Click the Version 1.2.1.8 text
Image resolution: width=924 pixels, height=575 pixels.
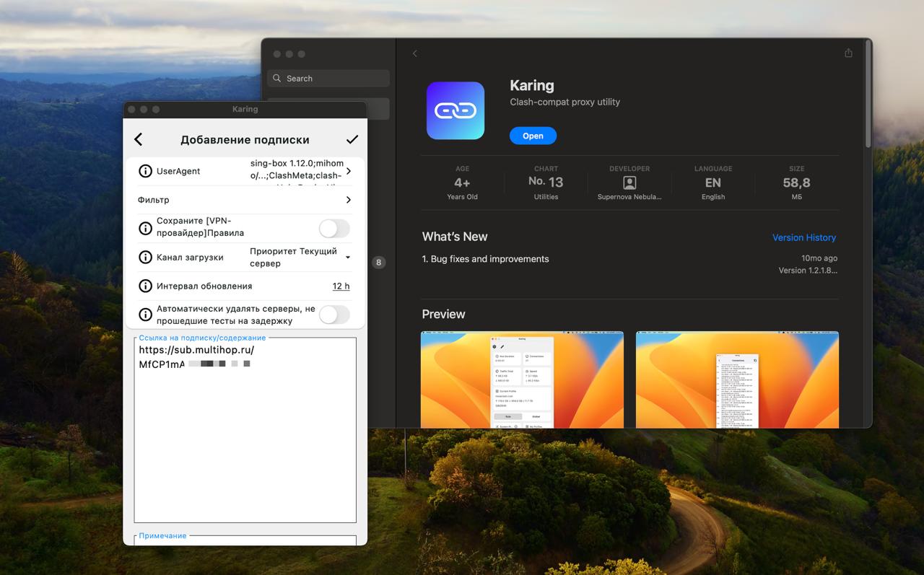pyautogui.click(x=808, y=271)
